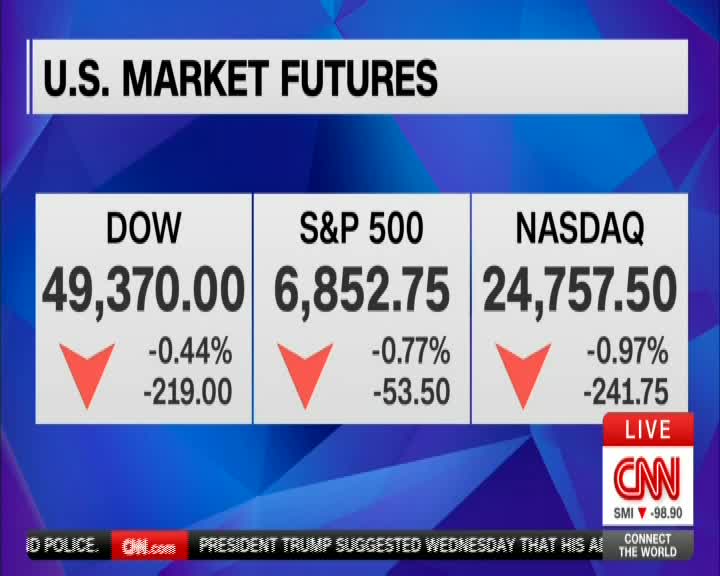Select the S&P 500 value 6,852.75

tap(361, 290)
